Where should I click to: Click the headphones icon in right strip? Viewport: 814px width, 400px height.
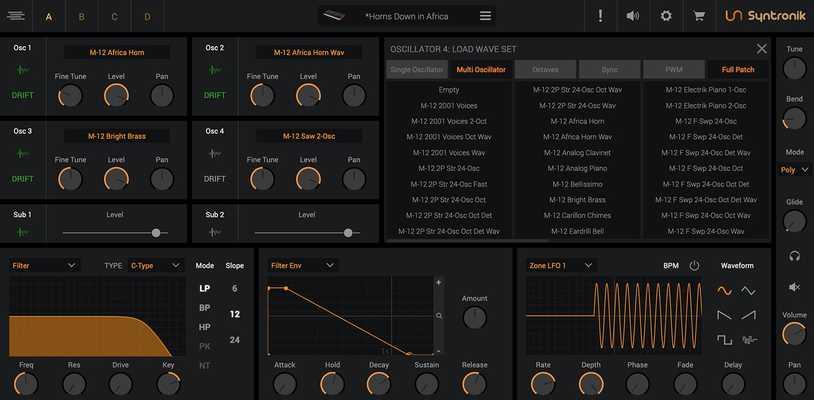coord(794,256)
